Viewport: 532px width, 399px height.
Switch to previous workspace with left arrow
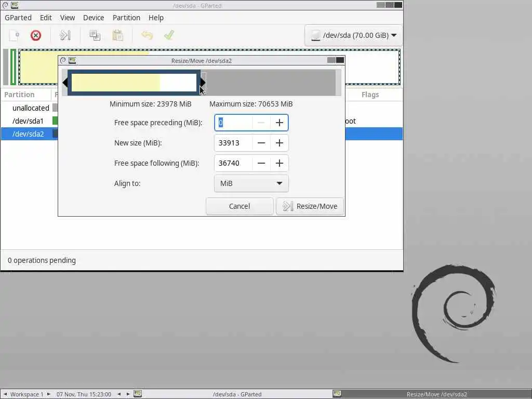[x=5, y=394]
